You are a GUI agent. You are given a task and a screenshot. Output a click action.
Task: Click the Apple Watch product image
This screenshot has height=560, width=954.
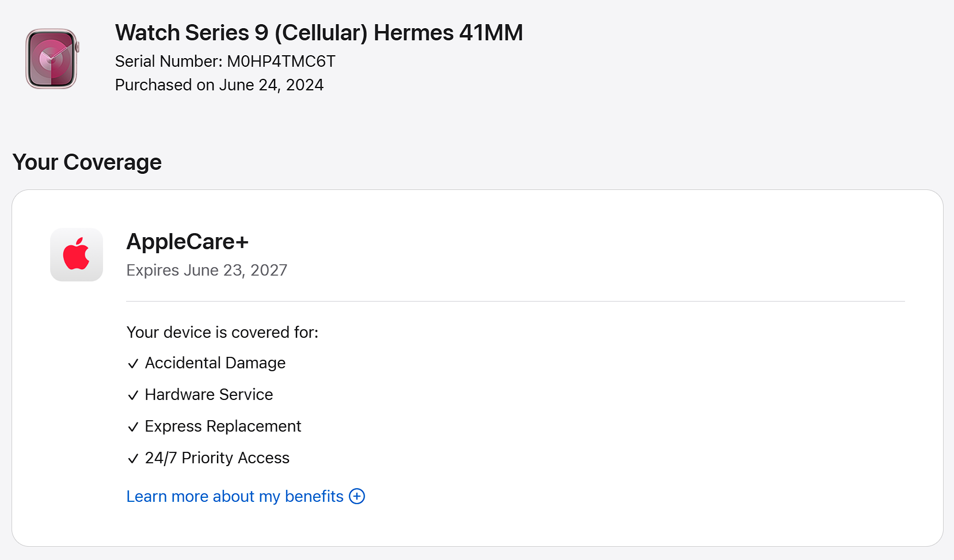[52, 59]
